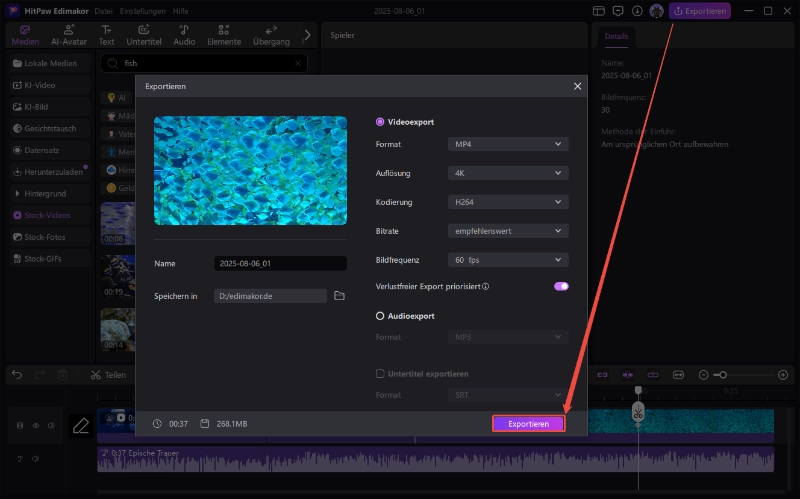Click the zoom-in plus icon above the timeline
This screenshot has height=499, width=800.
783,375
